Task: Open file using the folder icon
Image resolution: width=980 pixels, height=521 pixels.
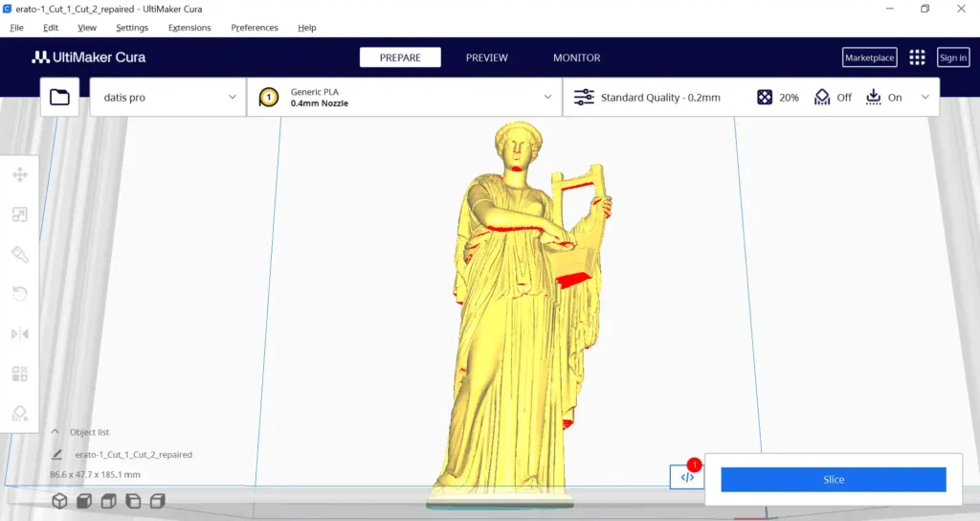Action: tap(60, 97)
